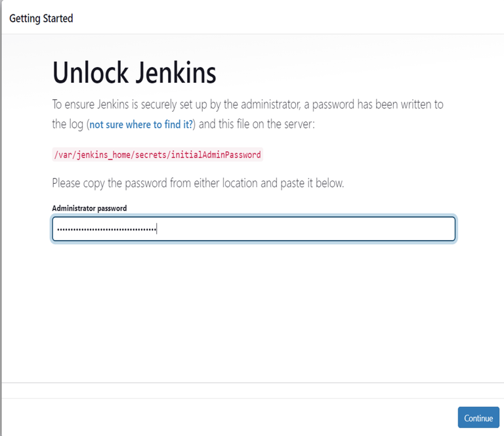Open the "not sure where to find it?" link
The width and height of the screenshot is (504, 436).
pyautogui.click(x=141, y=124)
